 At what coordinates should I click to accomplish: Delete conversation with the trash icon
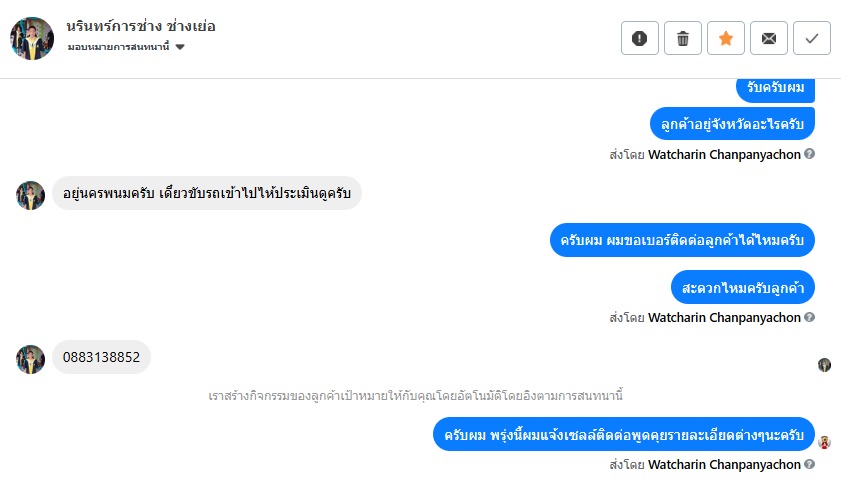pos(683,38)
